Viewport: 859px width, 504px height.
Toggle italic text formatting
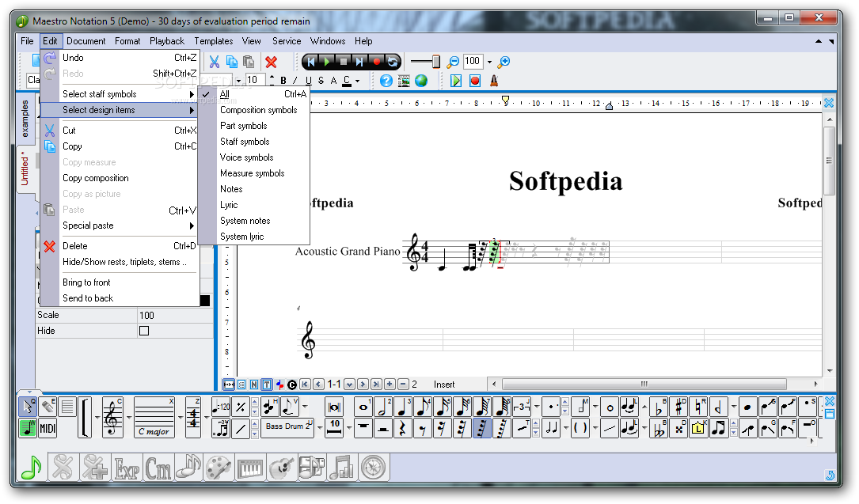[295, 81]
